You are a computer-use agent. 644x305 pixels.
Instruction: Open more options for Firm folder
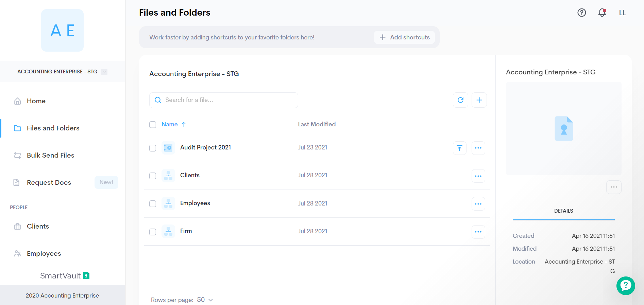pyautogui.click(x=478, y=232)
